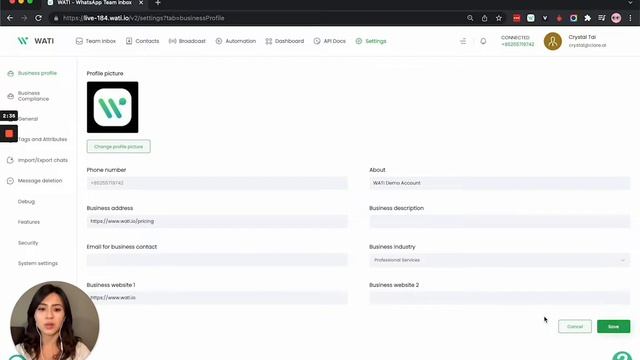Screen dimensions: 640x360
Task: Open the Crystal Tai user avatar
Action: tap(553, 41)
